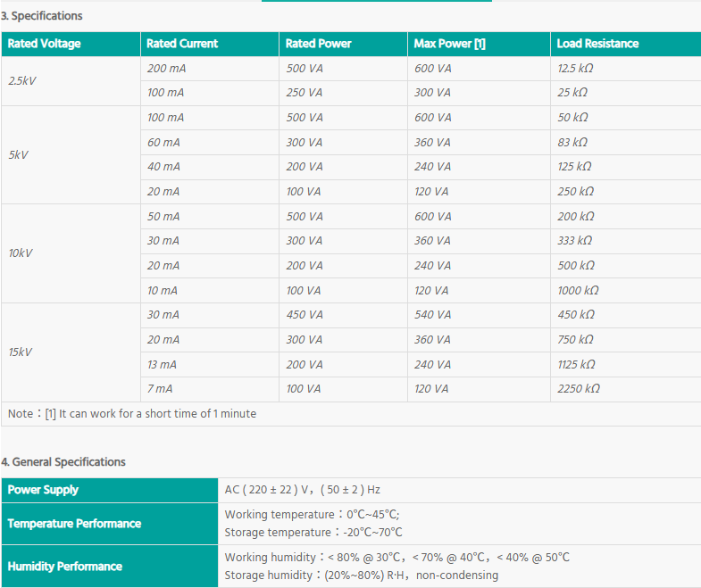Click the Rated Voltage column header
Image resolution: width=701 pixels, height=588 pixels.
point(43,44)
